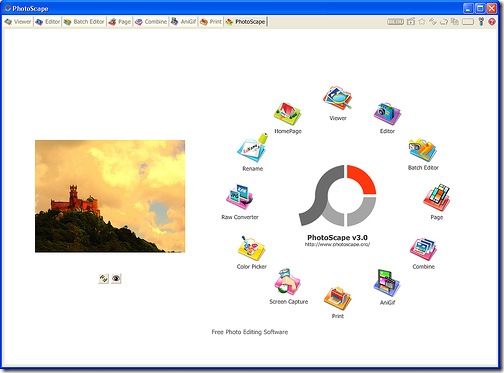
Task: Open the Raw Converter icon
Action: click(x=239, y=197)
